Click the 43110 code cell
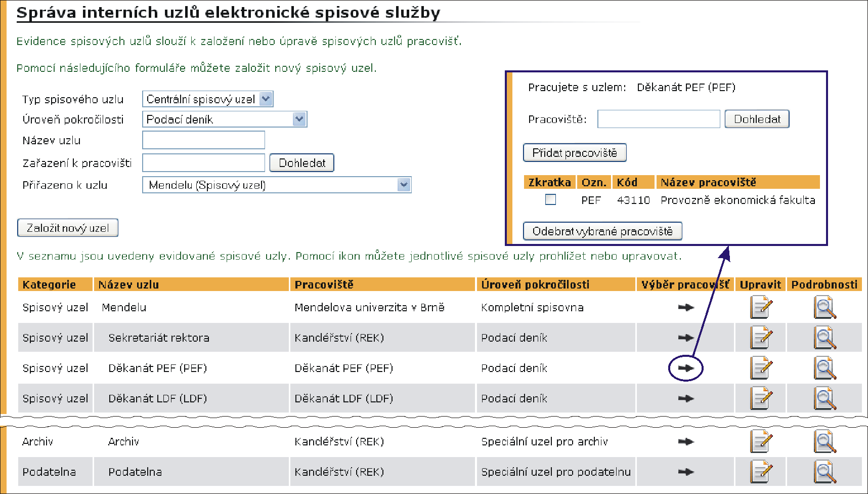The width and height of the screenshot is (868, 494). [x=633, y=200]
